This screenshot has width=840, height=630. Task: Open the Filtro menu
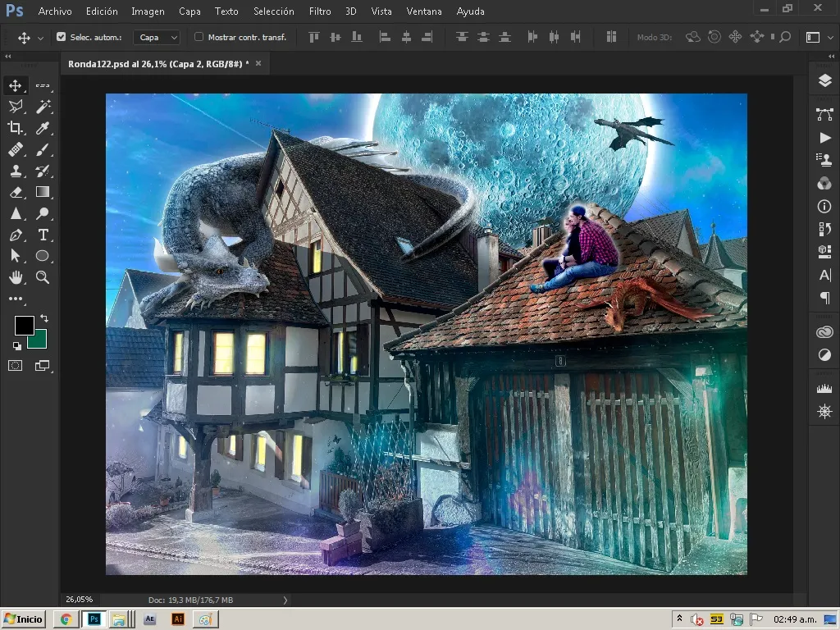tap(320, 11)
